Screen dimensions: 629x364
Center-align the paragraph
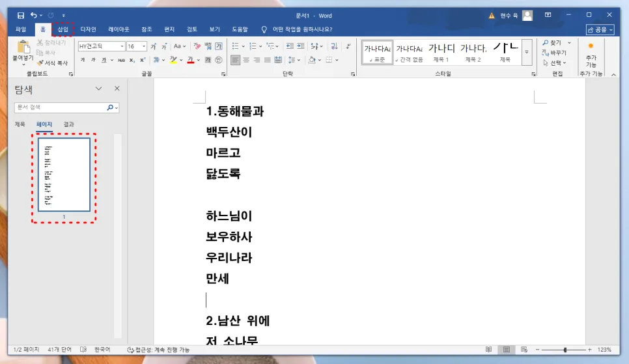pyautogui.click(x=246, y=60)
